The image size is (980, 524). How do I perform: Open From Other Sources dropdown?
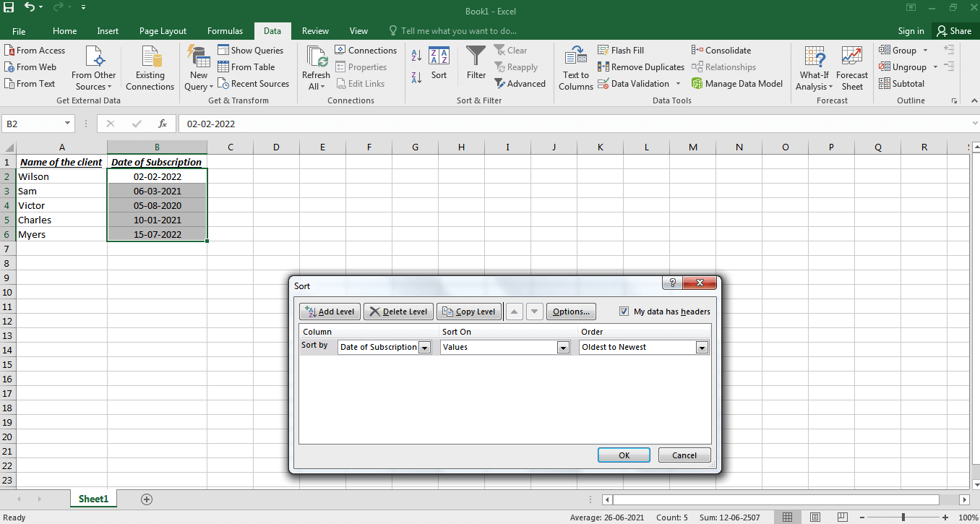(x=94, y=68)
